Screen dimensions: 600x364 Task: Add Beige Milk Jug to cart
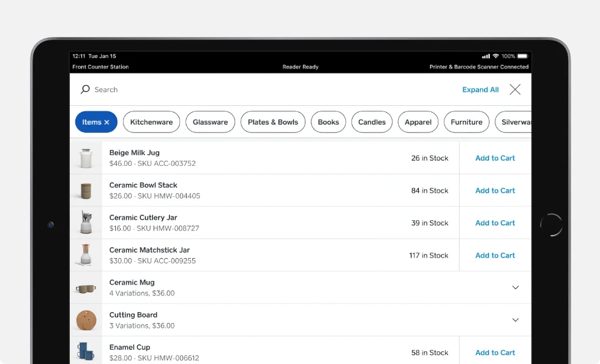495,158
